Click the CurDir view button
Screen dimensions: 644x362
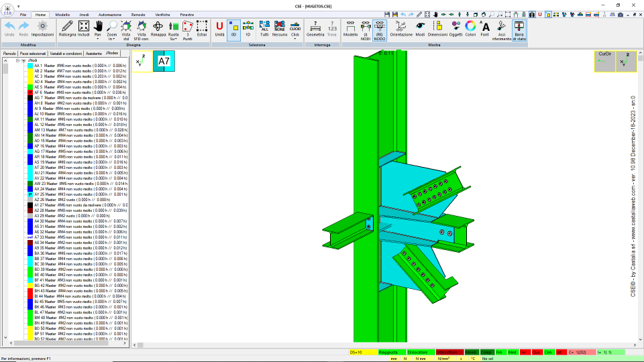pyautogui.click(x=604, y=61)
